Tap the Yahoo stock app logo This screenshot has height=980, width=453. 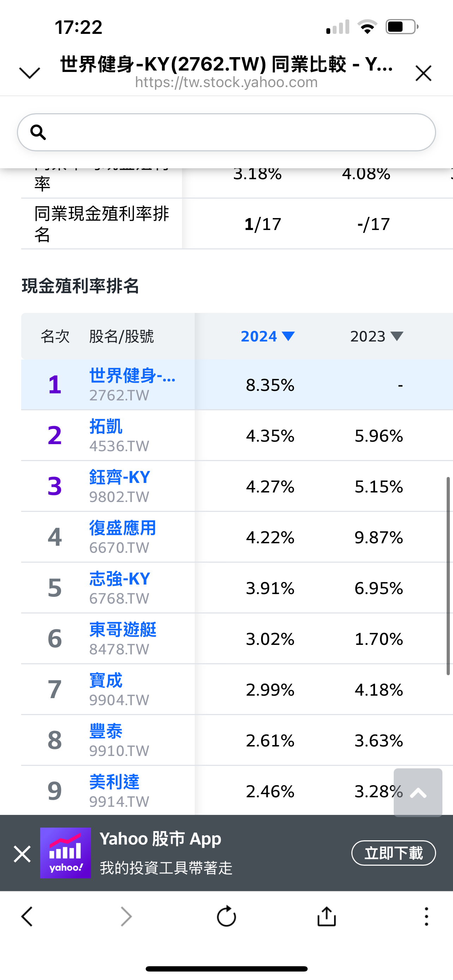click(x=65, y=853)
